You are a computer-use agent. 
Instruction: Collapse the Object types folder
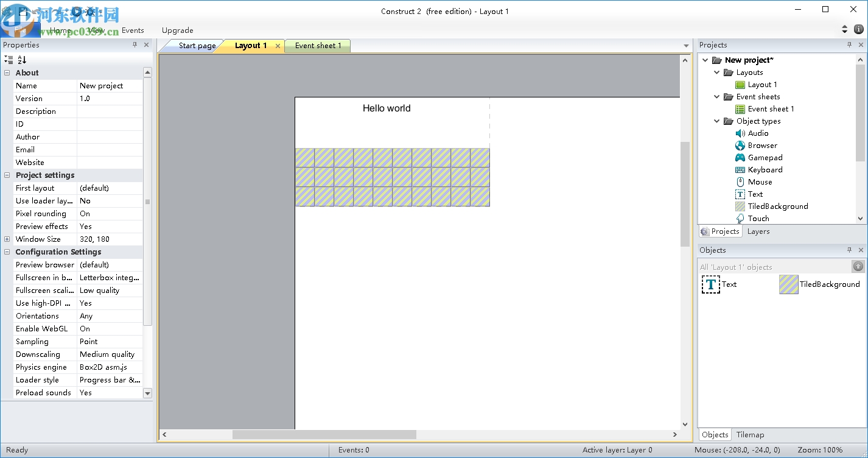(717, 121)
